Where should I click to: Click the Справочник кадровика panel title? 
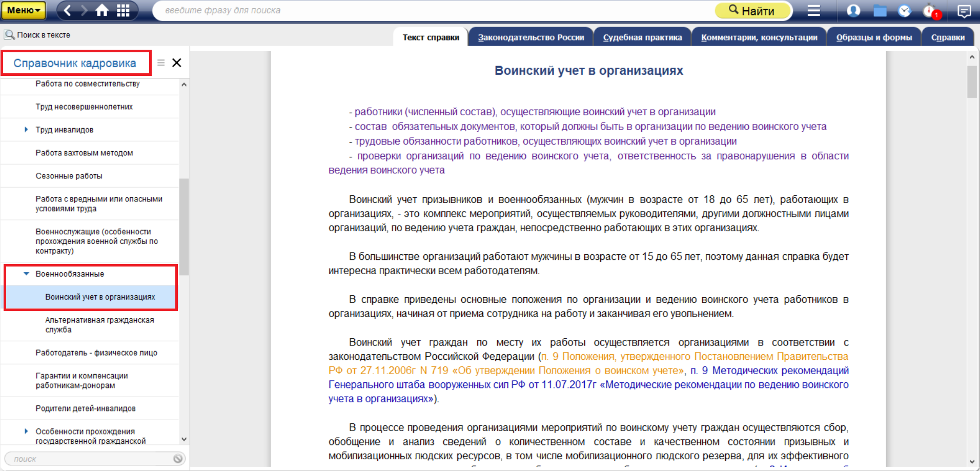pos(75,63)
